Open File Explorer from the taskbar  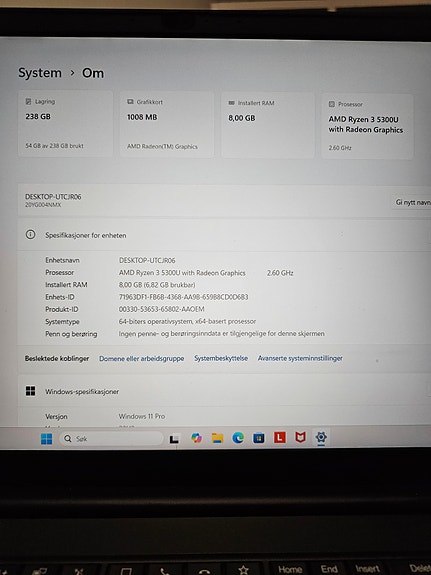click(x=218, y=438)
